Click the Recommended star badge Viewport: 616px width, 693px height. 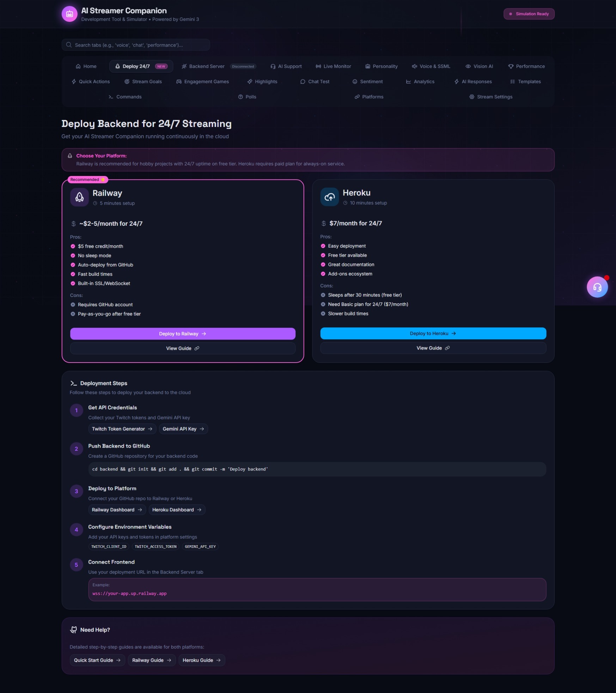click(x=88, y=180)
